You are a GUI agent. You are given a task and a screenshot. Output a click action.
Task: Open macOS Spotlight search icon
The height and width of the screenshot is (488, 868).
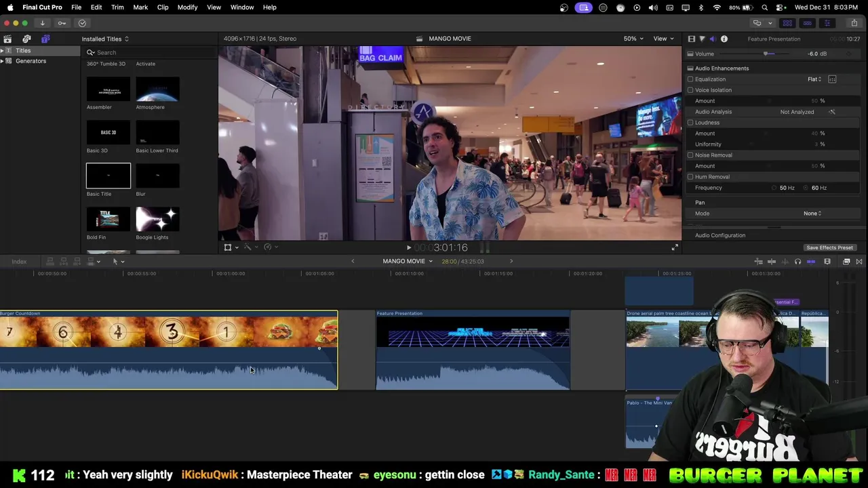tap(765, 7)
